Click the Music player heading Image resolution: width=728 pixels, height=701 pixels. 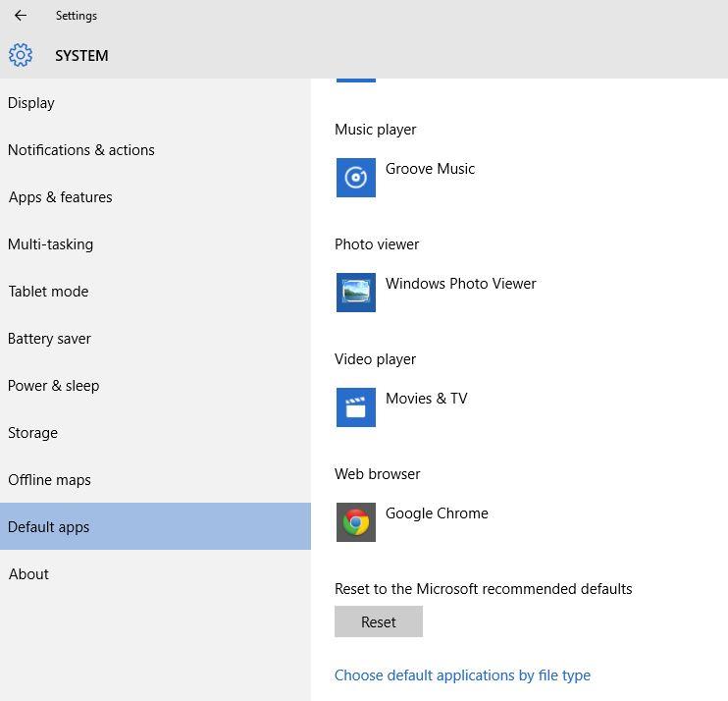pos(375,130)
